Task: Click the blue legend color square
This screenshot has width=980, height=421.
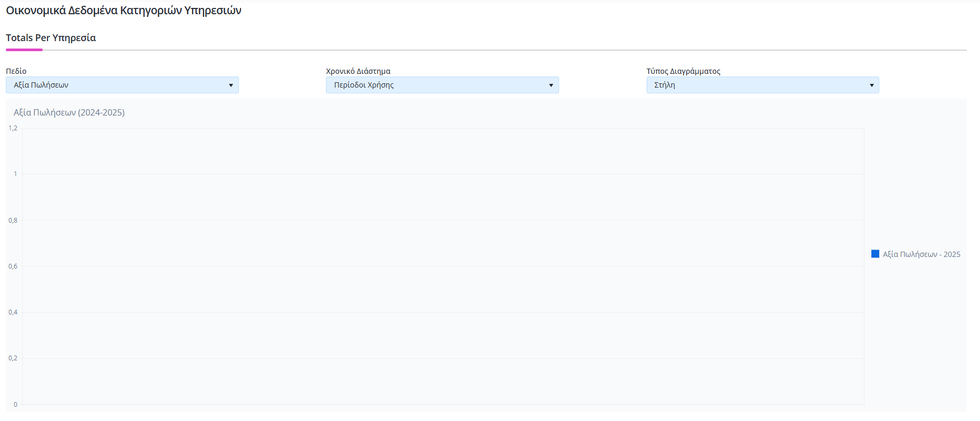Action: [x=875, y=254]
